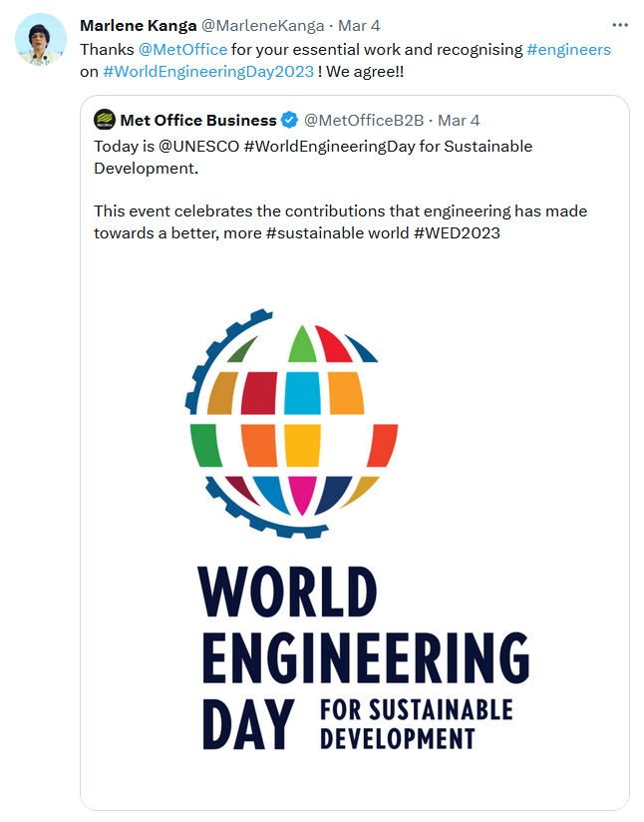Open the Mar 4 timestamp beside @MetOfficeB2B
This screenshot has height=822, width=644.
459,121
